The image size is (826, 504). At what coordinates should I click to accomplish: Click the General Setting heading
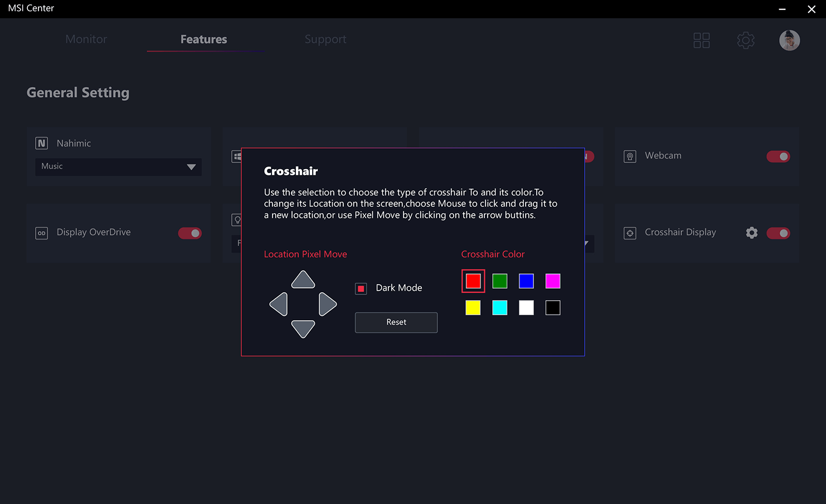pos(78,93)
